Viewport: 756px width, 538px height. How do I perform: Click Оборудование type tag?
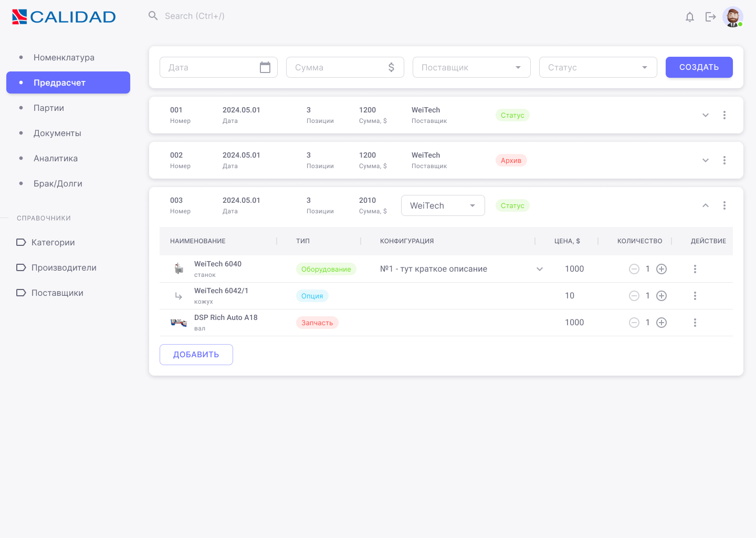click(x=326, y=269)
